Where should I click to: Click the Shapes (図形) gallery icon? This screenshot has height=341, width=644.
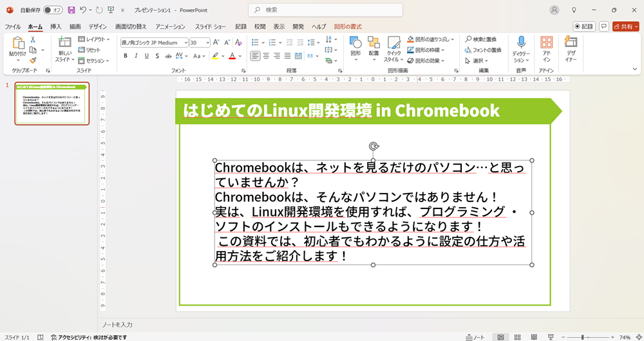[355, 42]
